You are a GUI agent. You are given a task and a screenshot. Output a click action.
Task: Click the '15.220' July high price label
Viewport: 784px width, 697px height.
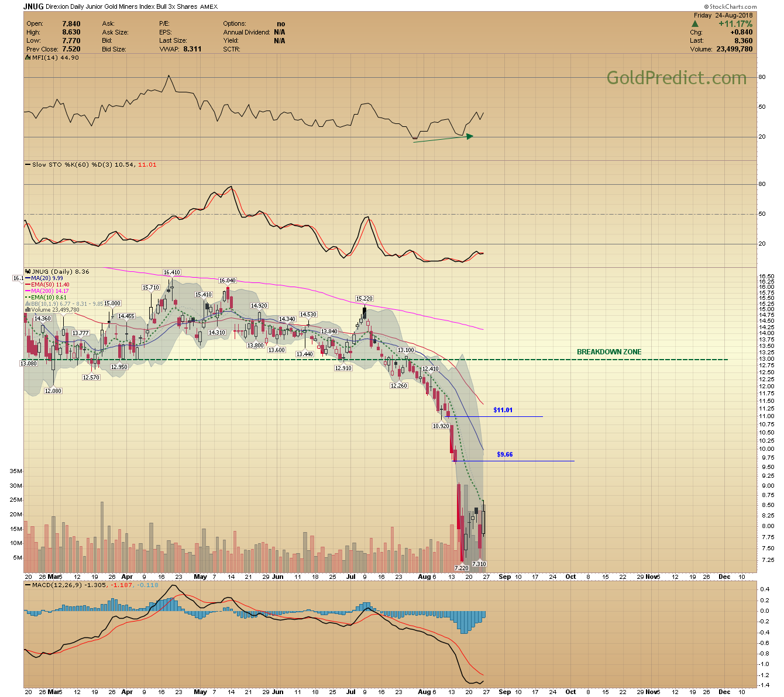365,299
